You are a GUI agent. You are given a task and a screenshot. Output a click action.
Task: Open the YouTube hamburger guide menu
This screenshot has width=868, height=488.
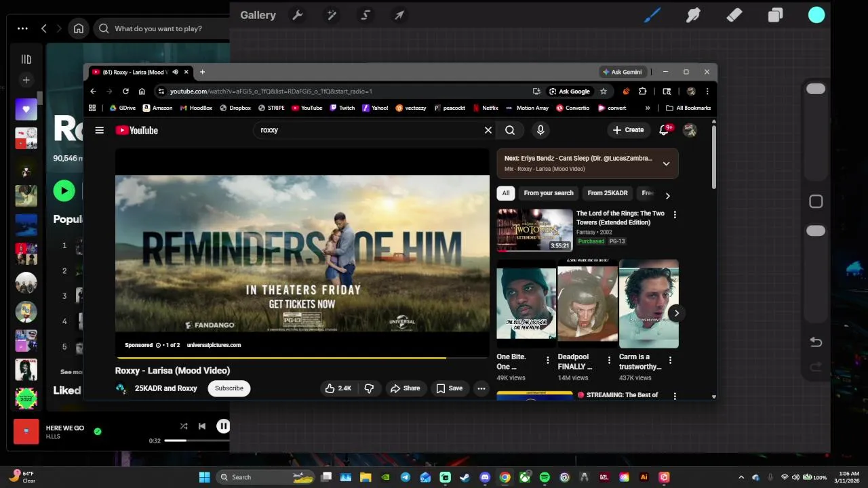tap(100, 130)
